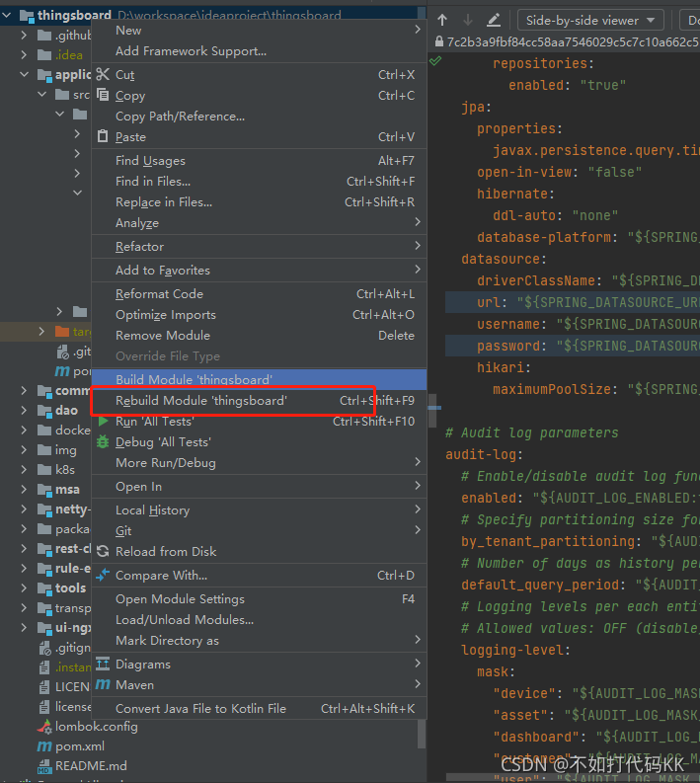Open the Analyze submenu
Image resolution: width=700 pixels, height=783 pixels.
(x=259, y=223)
